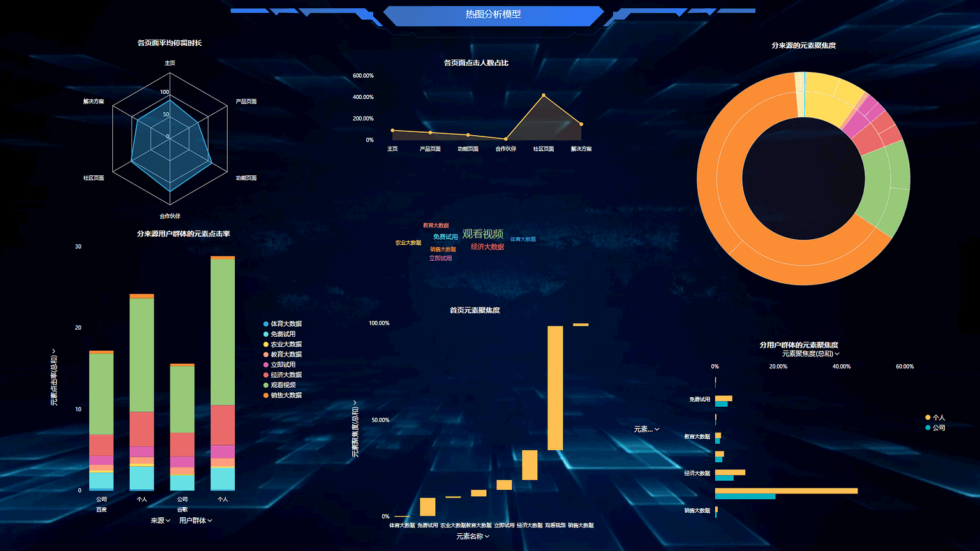980x551 pixels.
Task: Click the longest yellow 个人 horizontal bar
Action: (786, 491)
